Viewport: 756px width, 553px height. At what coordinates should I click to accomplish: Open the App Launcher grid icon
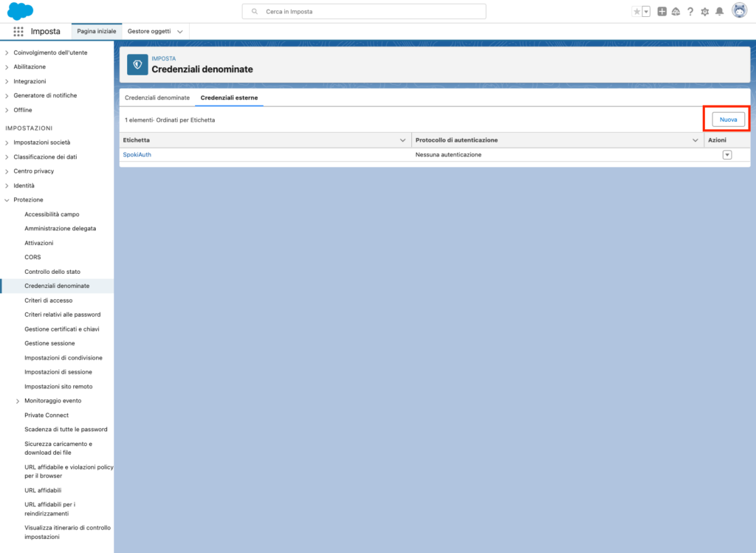pos(18,32)
